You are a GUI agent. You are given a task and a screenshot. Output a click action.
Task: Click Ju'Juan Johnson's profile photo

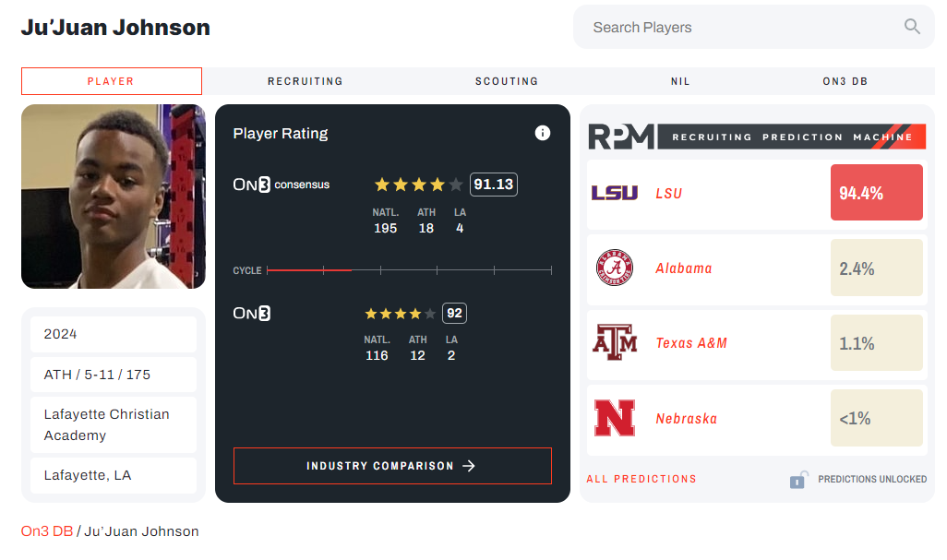coord(113,197)
